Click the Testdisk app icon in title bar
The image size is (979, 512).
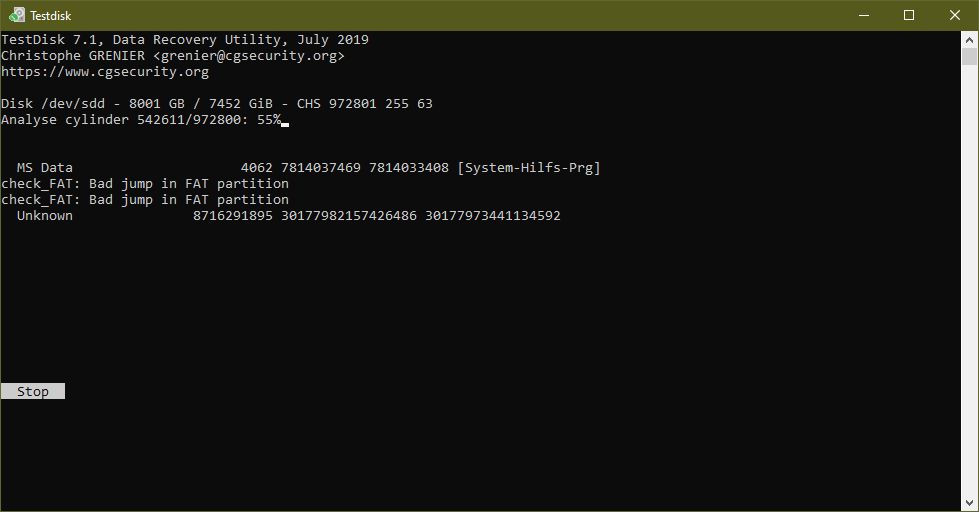click(x=17, y=15)
